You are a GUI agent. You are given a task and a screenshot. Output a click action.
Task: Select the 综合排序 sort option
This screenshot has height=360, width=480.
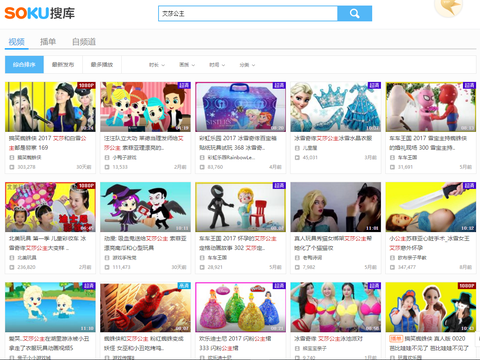(24, 64)
